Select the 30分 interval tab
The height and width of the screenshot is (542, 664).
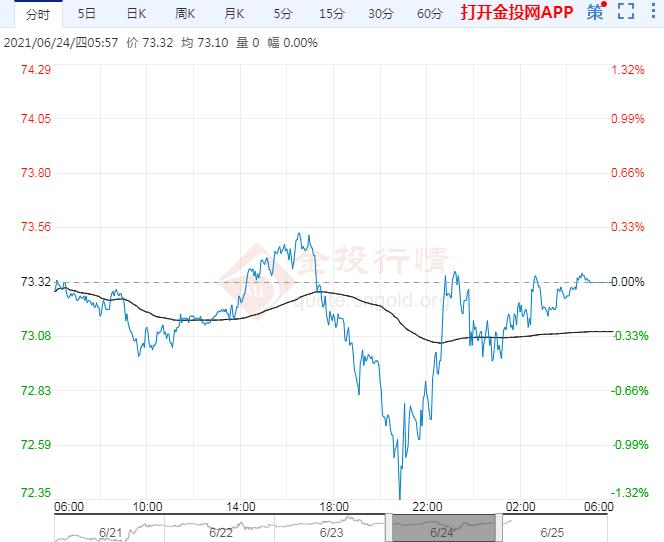380,14
